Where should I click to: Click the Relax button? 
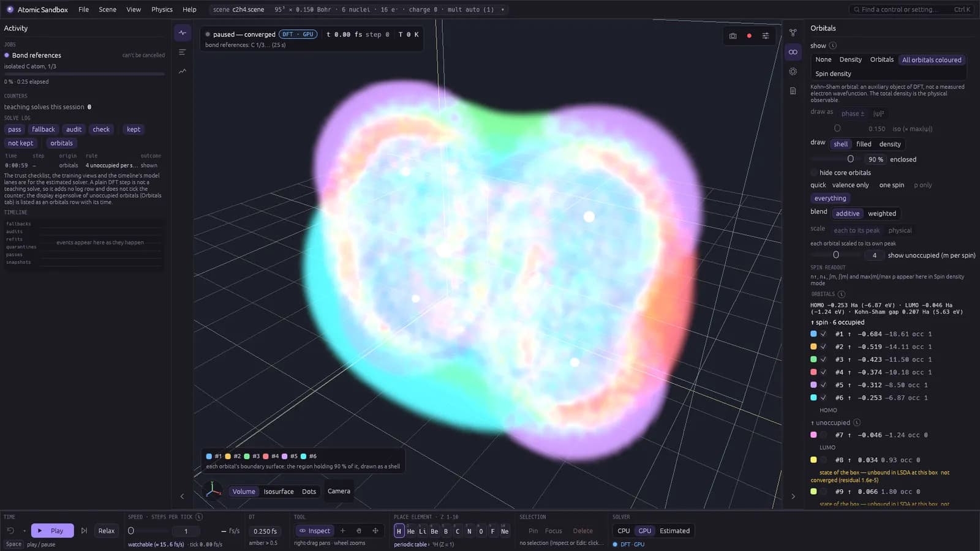pos(107,531)
